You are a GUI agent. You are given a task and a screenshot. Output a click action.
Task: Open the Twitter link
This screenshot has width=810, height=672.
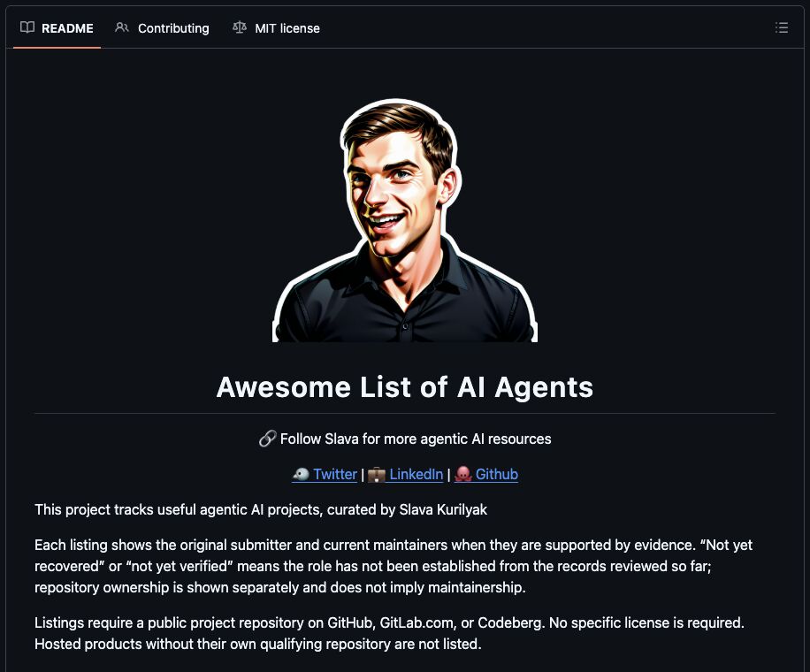click(x=325, y=474)
